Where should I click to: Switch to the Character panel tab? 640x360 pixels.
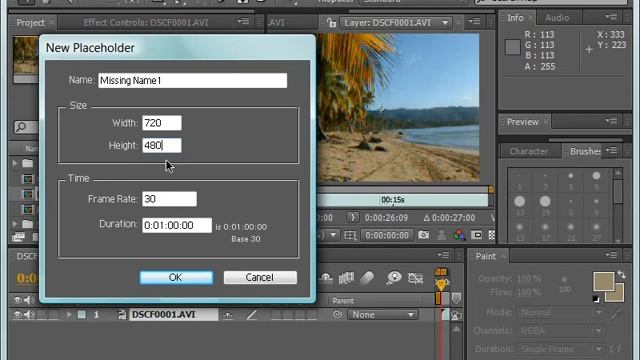coord(529,151)
